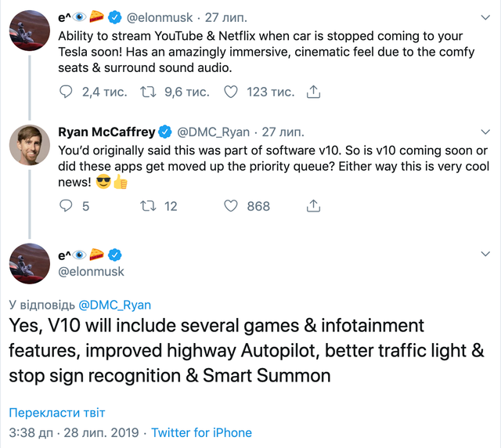
Task: Open Elon's avatar on the first tweet
Action: tap(31, 31)
